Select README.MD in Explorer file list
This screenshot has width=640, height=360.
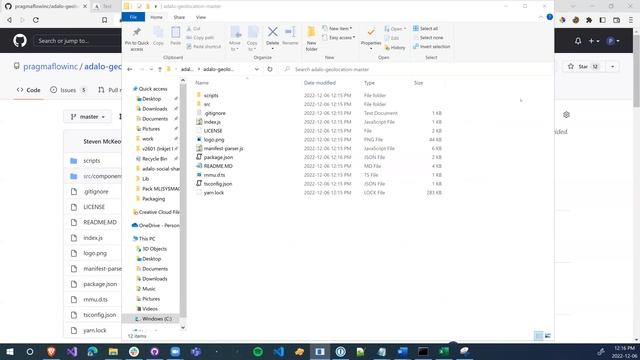point(218,166)
